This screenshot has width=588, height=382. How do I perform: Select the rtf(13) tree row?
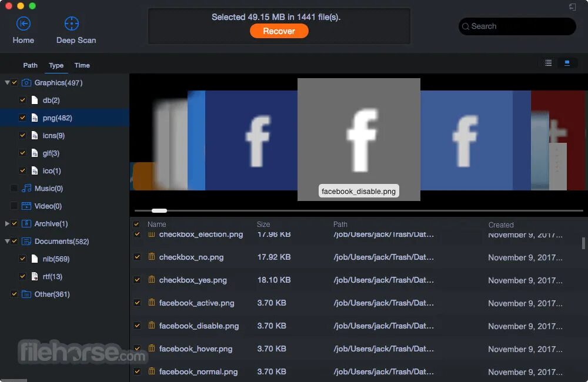(x=65, y=276)
